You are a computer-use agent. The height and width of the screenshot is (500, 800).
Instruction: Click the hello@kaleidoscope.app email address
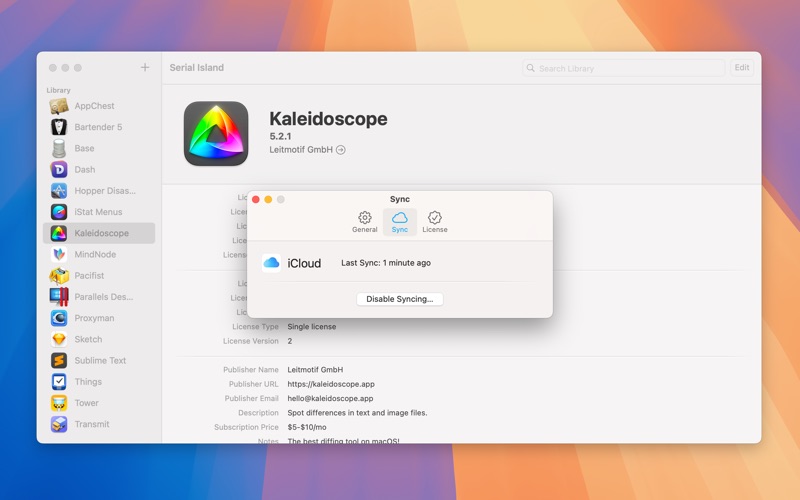[x=330, y=398]
